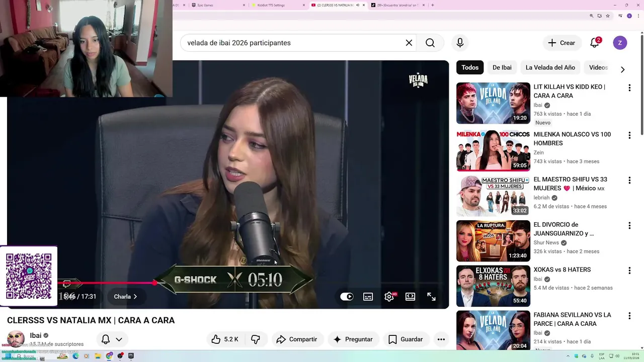Mute the CLERSSS VS NATALIA tab

click(x=358, y=5)
